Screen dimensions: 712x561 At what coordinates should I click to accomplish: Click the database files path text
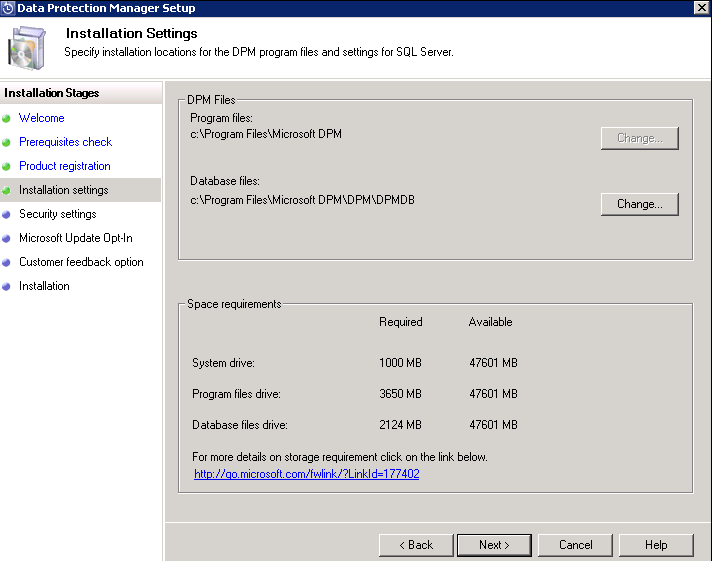(302, 200)
